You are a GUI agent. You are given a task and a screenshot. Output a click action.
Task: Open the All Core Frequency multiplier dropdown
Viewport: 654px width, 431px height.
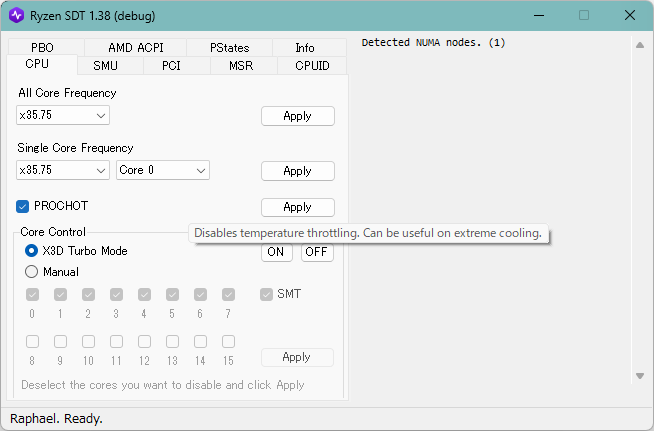63,115
